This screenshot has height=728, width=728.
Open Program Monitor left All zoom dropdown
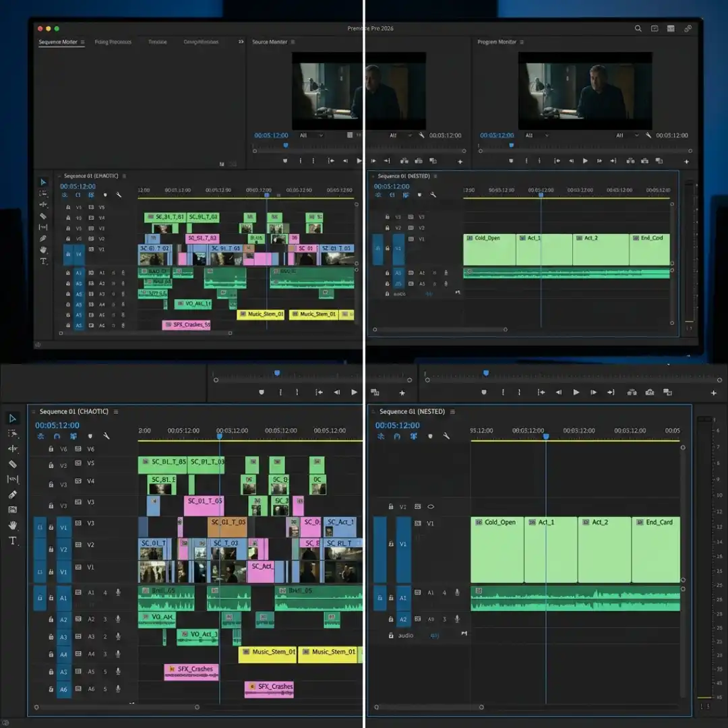coord(537,135)
